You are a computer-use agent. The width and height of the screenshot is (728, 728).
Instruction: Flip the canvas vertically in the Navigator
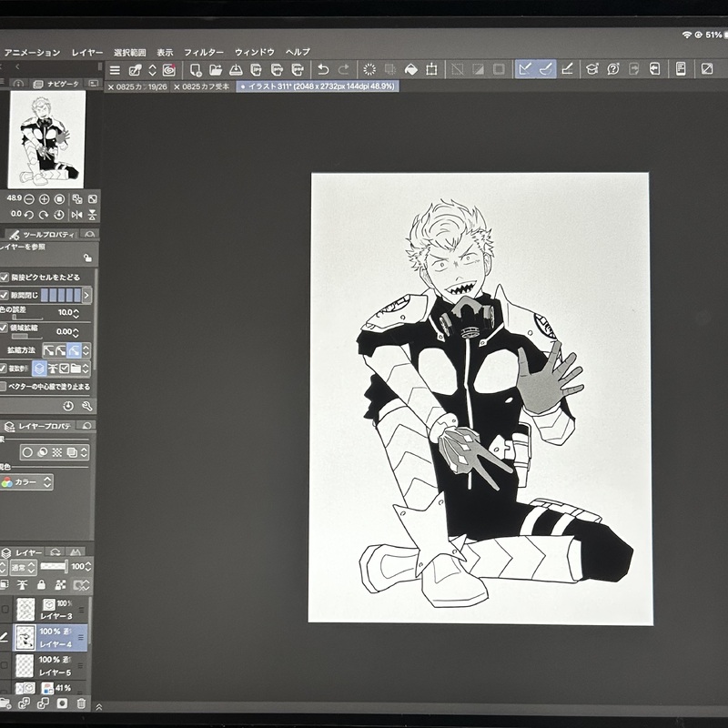92,215
